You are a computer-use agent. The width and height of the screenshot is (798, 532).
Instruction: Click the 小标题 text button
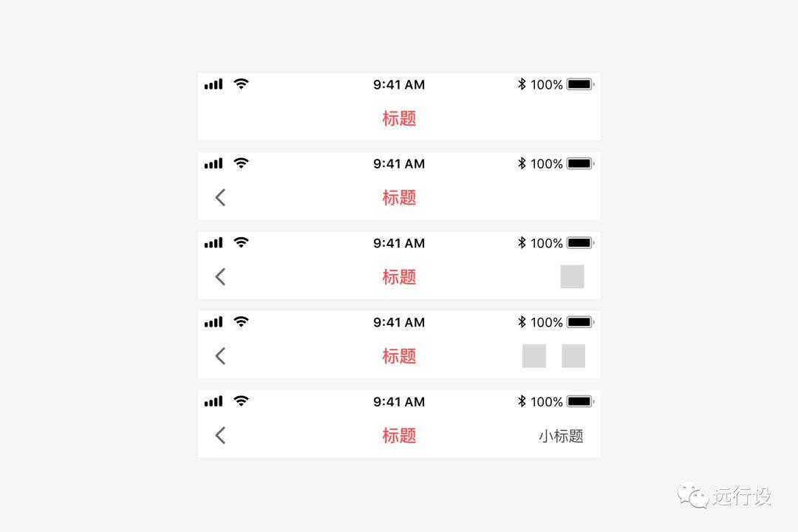pos(561,436)
